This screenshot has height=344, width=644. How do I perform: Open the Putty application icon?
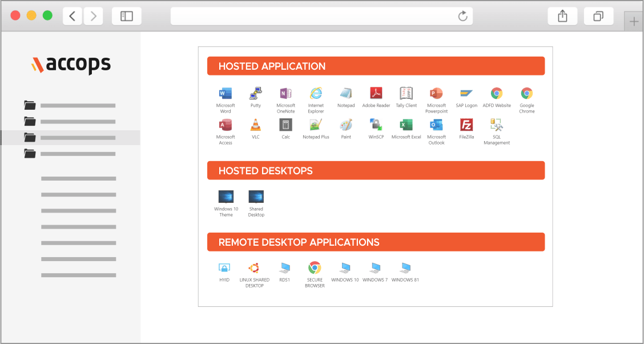click(x=255, y=94)
